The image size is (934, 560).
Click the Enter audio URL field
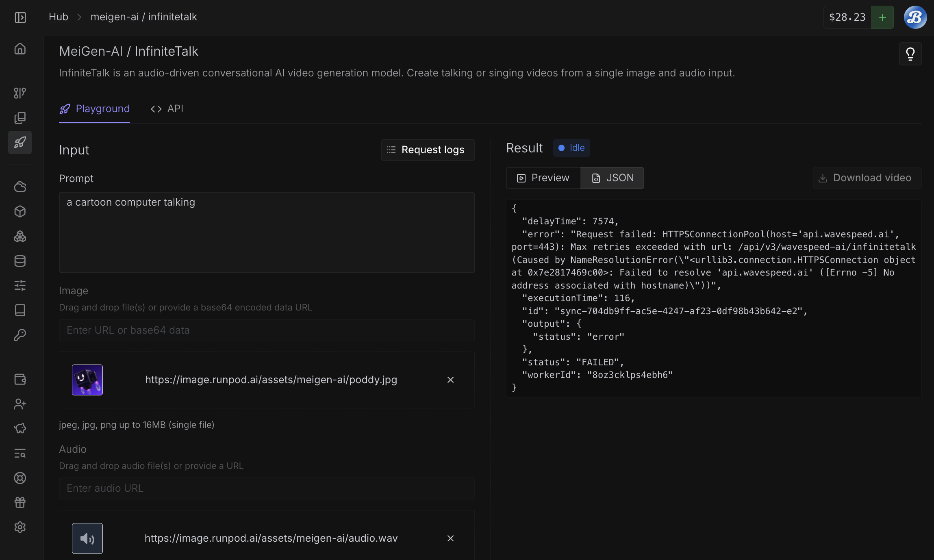[267, 488]
